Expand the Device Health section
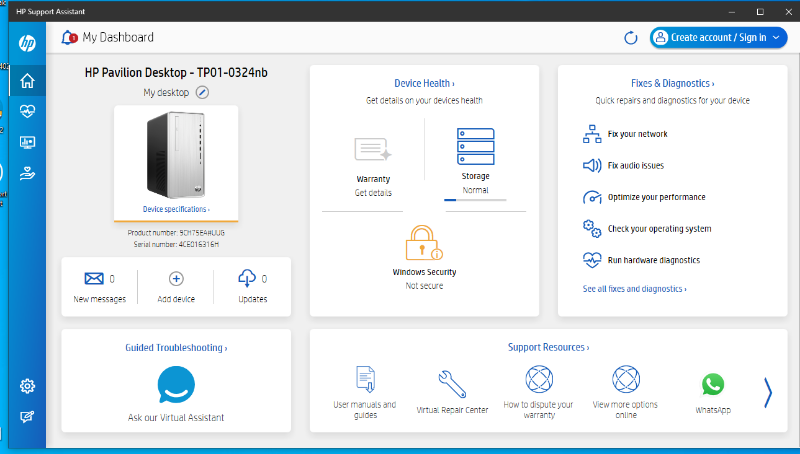 point(424,84)
